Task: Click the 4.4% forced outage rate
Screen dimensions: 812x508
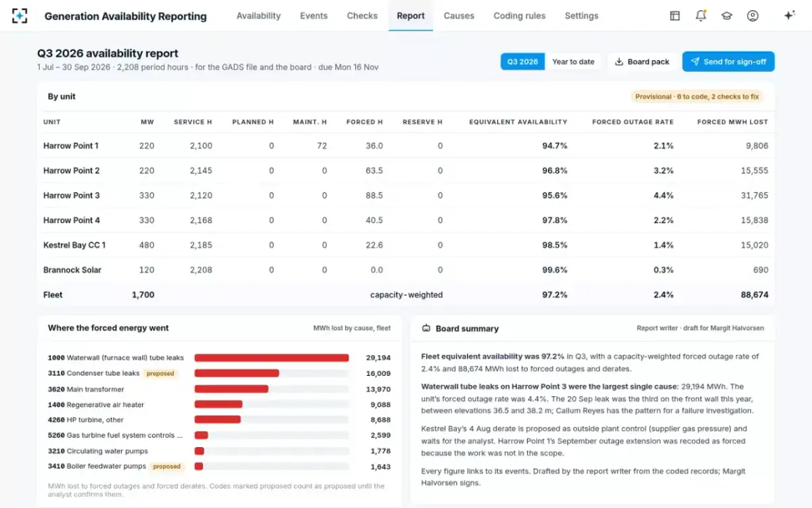Action: (664, 196)
